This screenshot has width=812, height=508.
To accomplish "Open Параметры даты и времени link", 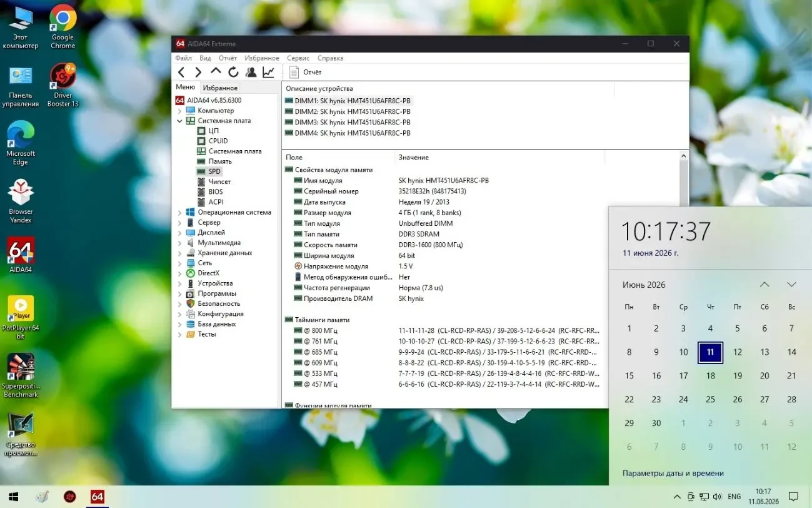I will pyautogui.click(x=673, y=474).
